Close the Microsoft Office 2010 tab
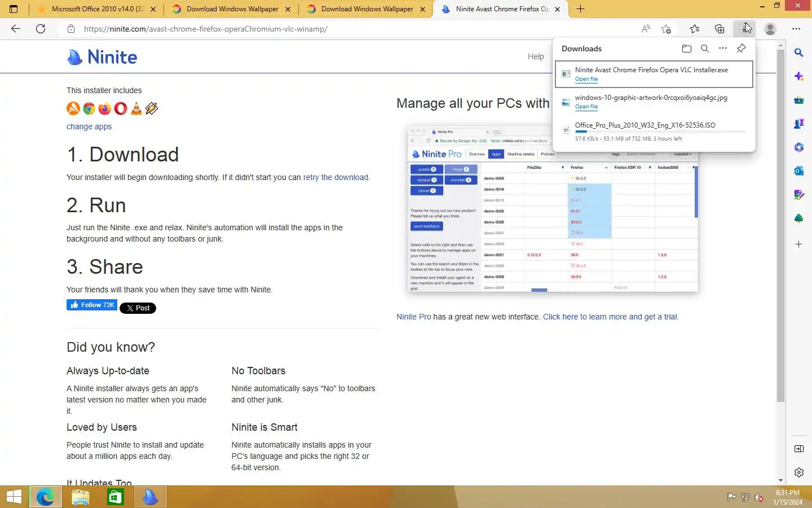The width and height of the screenshot is (812, 508). pyautogui.click(x=153, y=9)
